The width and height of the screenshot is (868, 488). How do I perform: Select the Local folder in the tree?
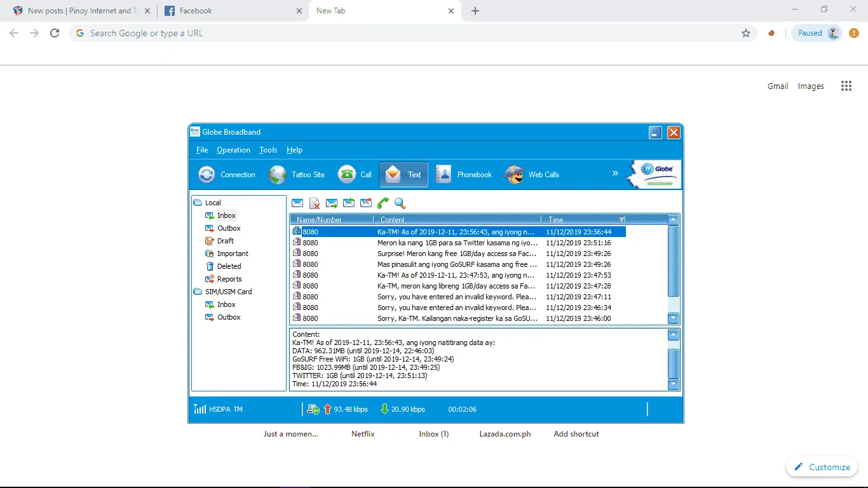pyautogui.click(x=213, y=203)
